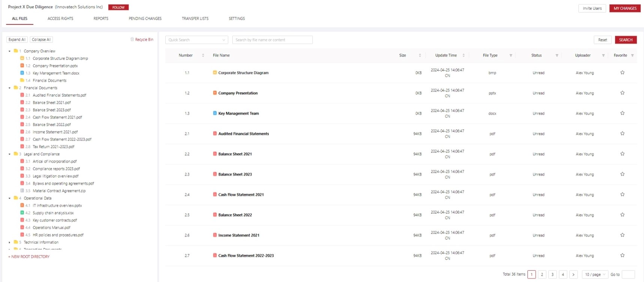Screen dimensions: 644x282
Task: Filter by Uploader column icon
Action: (x=603, y=56)
